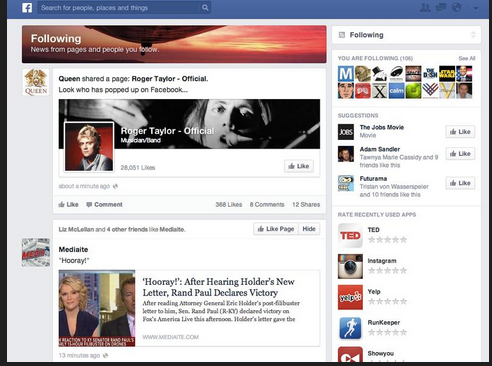
Task: Click the www.mediaite.com source link
Action: (x=170, y=337)
